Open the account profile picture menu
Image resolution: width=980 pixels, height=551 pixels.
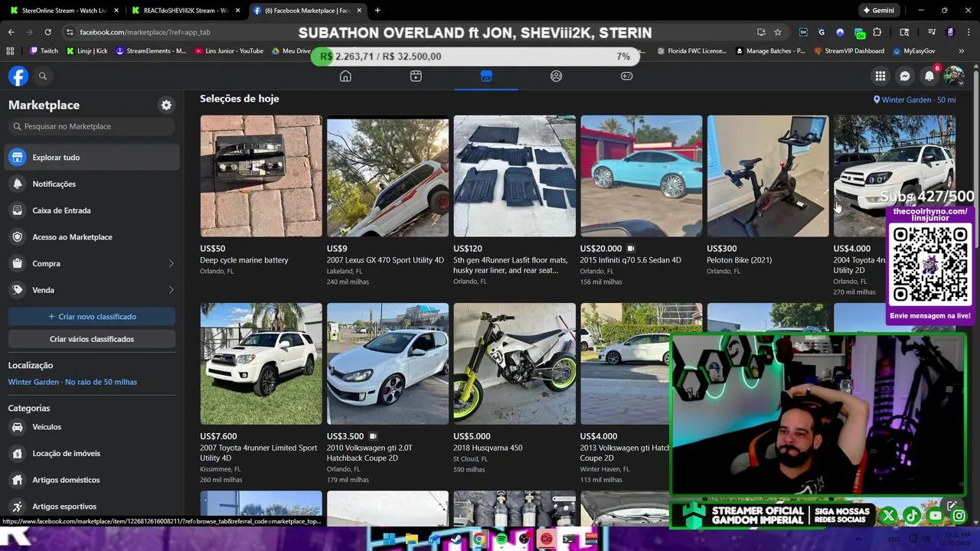tap(954, 76)
